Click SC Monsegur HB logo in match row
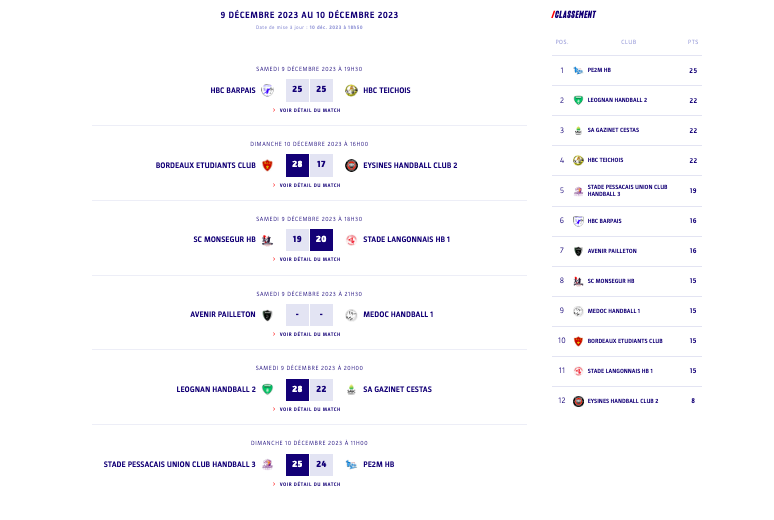 click(x=267, y=240)
